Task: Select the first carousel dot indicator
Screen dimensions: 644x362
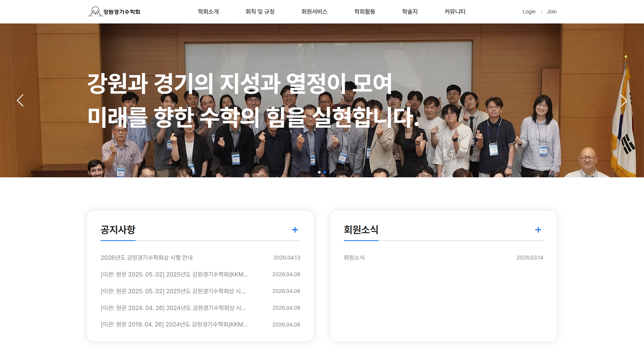Action: pos(319,172)
